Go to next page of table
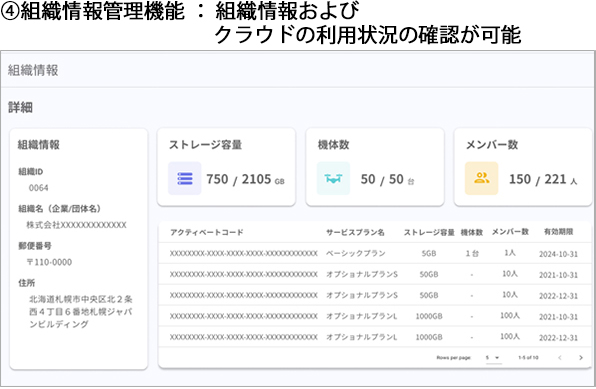Screen dimensions: 596x389 [x=580, y=357]
